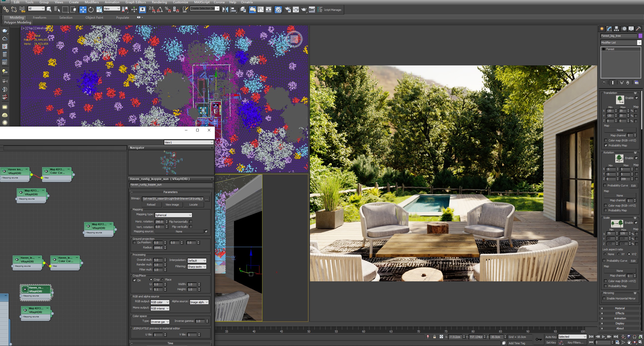Select XY lock aspect ratio radio
Screen dimensions: 644x346
tap(619, 254)
